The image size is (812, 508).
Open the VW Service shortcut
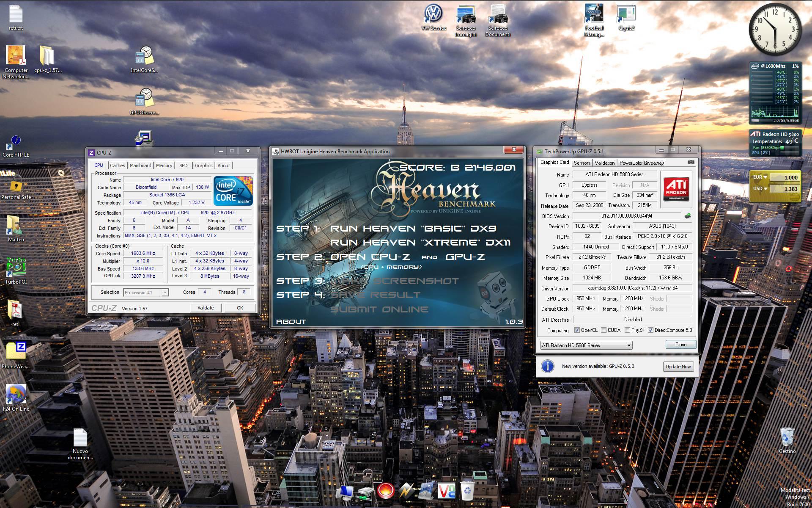[433, 18]
